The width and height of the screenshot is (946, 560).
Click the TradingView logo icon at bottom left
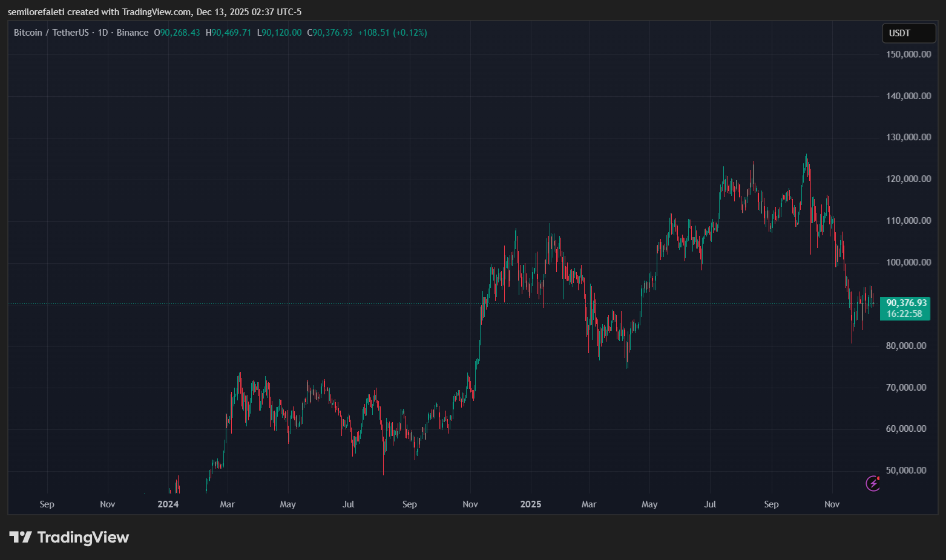21,537
